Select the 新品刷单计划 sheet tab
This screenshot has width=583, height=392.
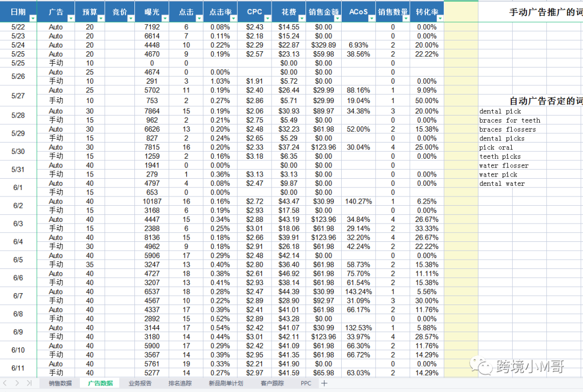[x=227, y=383]
